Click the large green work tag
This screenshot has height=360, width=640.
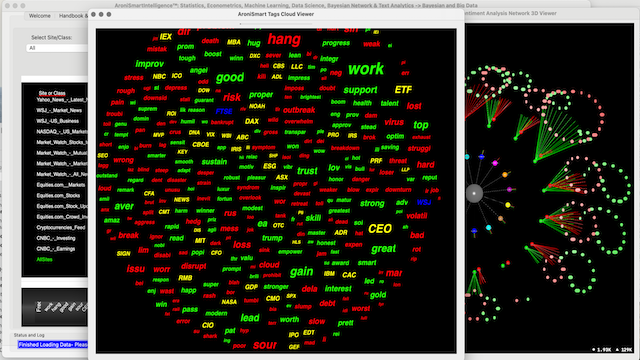[x=366, y=69]
